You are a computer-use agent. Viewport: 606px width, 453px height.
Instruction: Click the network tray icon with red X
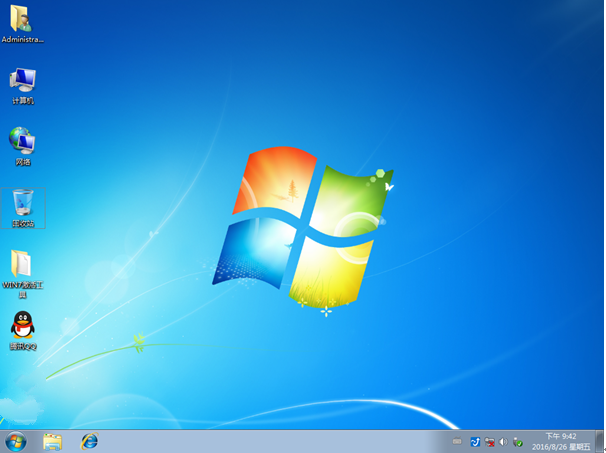click(x=489, y=441)
